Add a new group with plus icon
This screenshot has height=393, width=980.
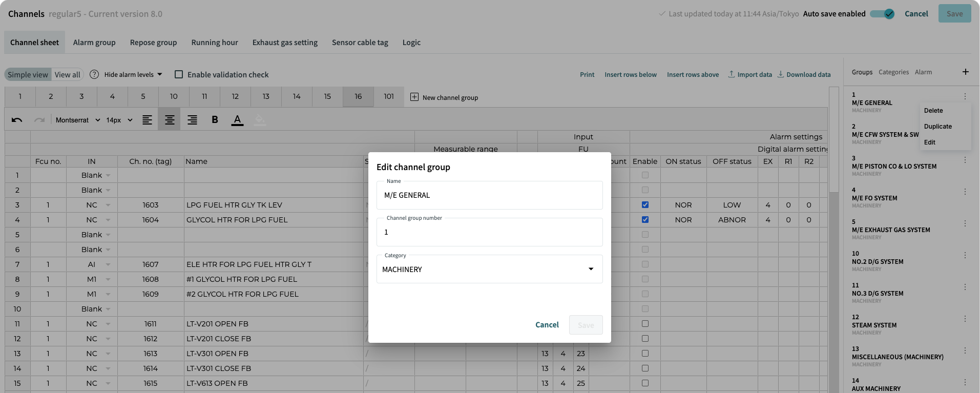pyautogui.click(x=966, y=72)
